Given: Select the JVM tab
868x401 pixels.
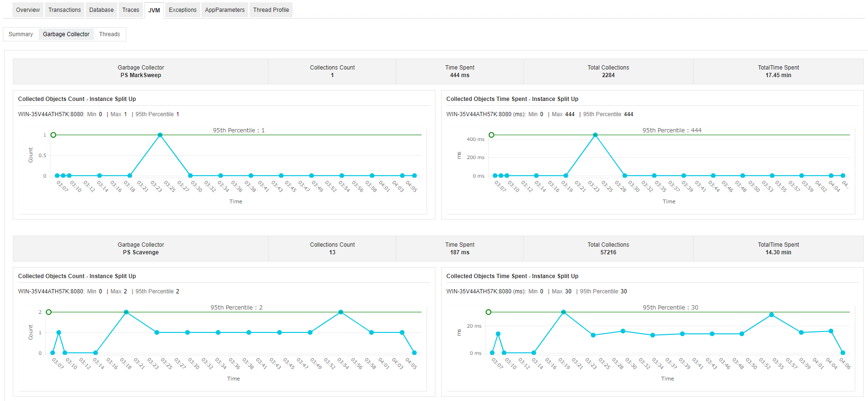Looking at the screenshot, I should (x=154, y=10).
